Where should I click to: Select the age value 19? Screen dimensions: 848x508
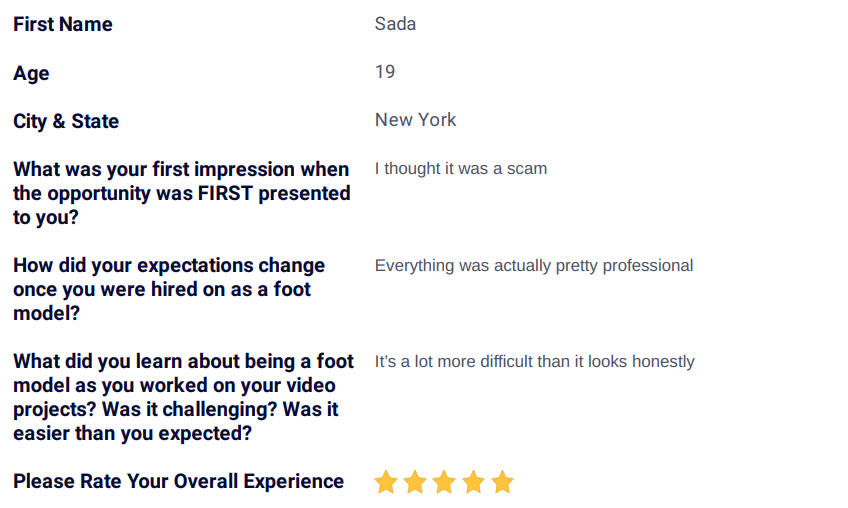(385, 71)
